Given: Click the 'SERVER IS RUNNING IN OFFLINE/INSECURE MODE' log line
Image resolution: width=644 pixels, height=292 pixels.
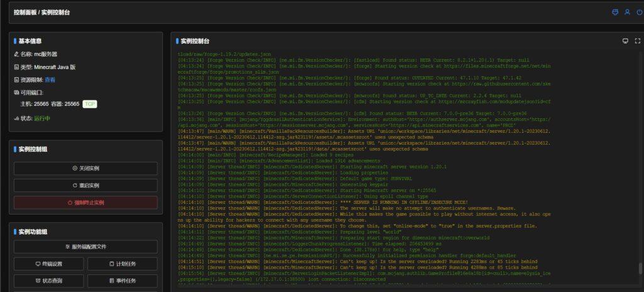Looking at the screenshot, I should click(x=323, y=203).
